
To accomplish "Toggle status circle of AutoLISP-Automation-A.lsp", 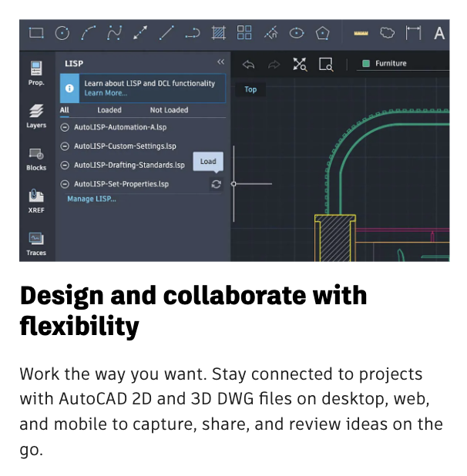I will pyautogui.click(x=65, y=127).
